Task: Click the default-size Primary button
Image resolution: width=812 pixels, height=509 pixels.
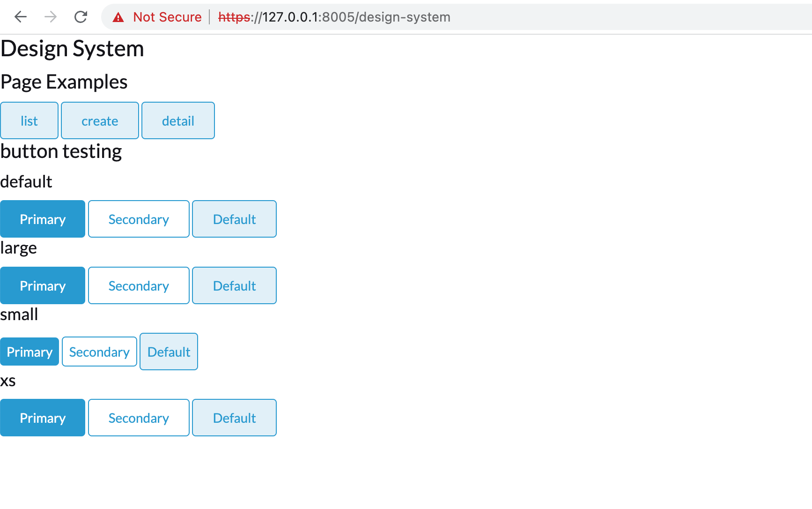Action: pos(43,219)
